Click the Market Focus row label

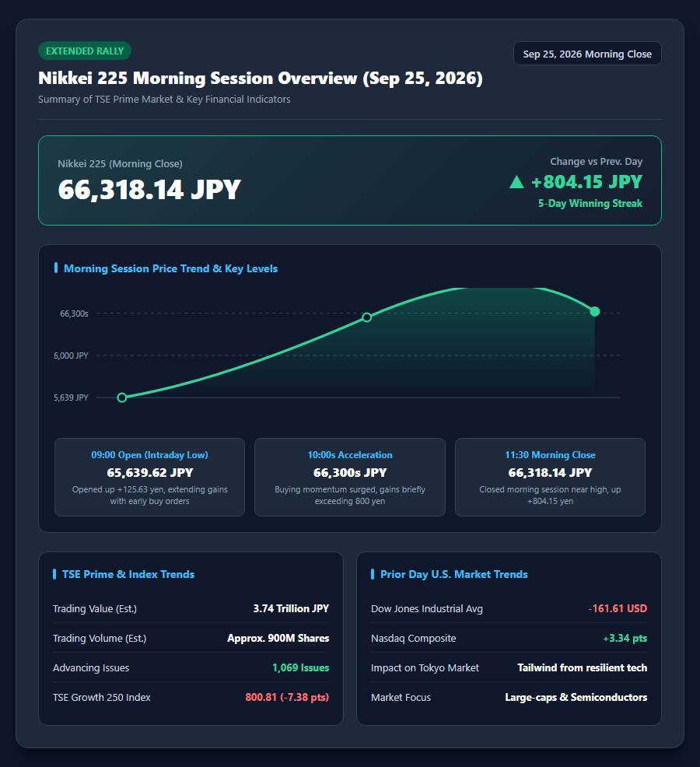(401, 698)
